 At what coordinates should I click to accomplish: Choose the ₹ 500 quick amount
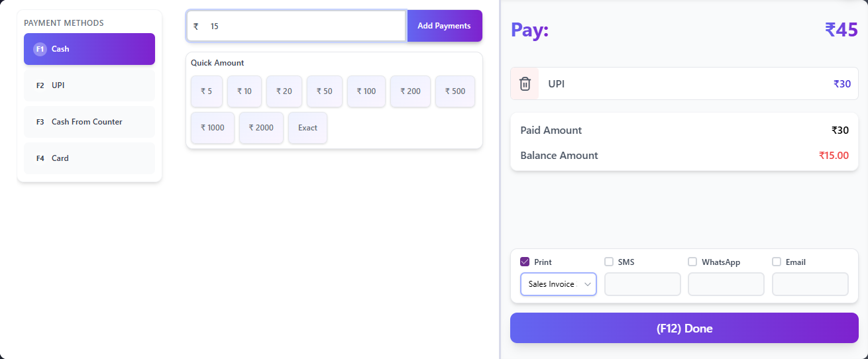[x=455, y=91]
